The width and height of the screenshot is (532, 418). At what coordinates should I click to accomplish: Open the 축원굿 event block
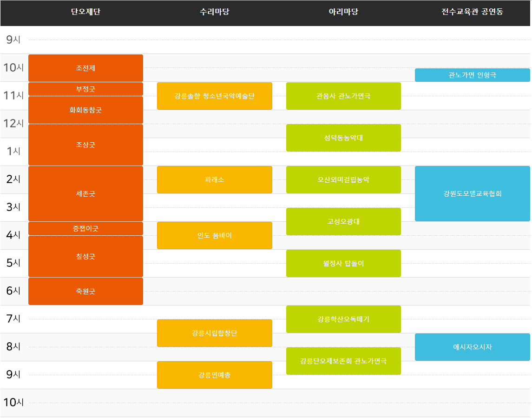tap(85, 292)
